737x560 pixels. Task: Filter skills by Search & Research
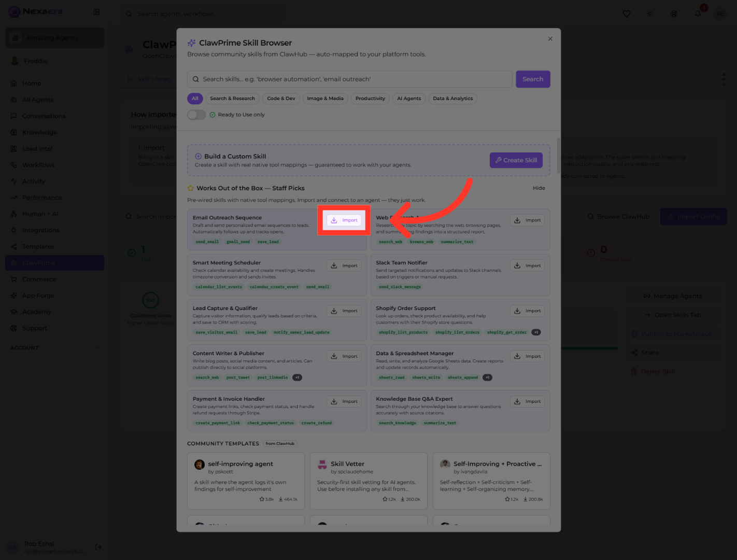click(232, 99)
